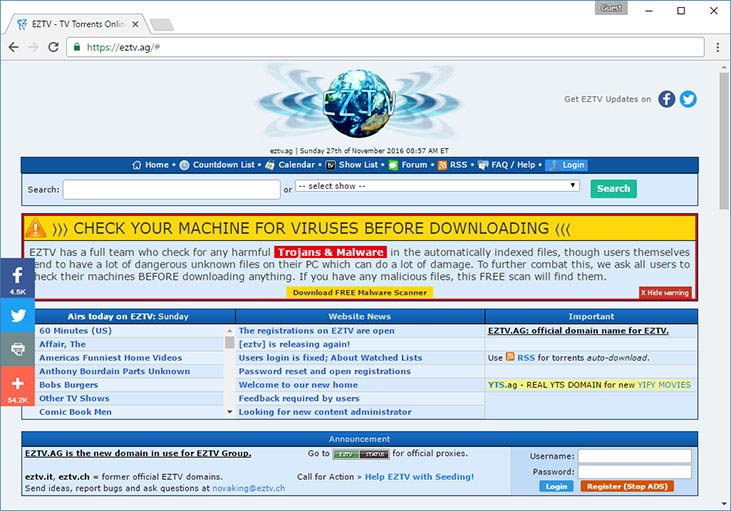Open 'Looking for new content administrator' news
The image size is (731, 511).
tap(325, 412)
